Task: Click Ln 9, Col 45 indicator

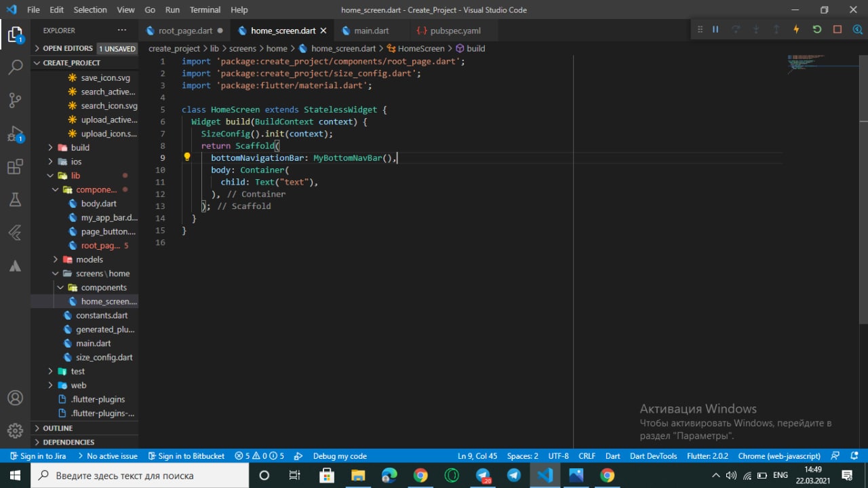Action: 477,456
